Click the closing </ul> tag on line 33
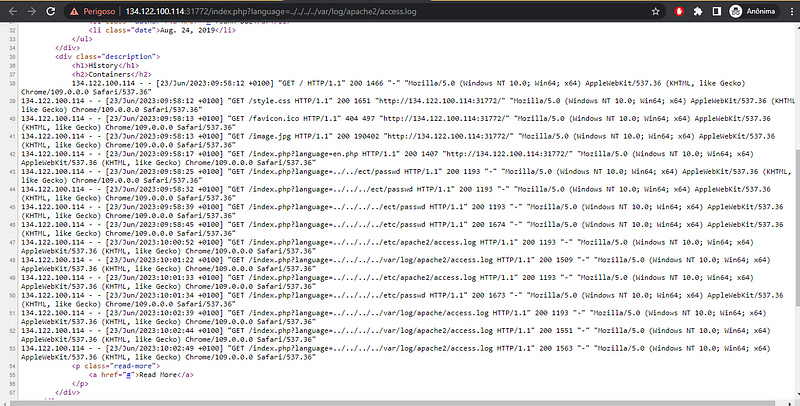This screenshot has width=800, height=406. pos(82,39)
